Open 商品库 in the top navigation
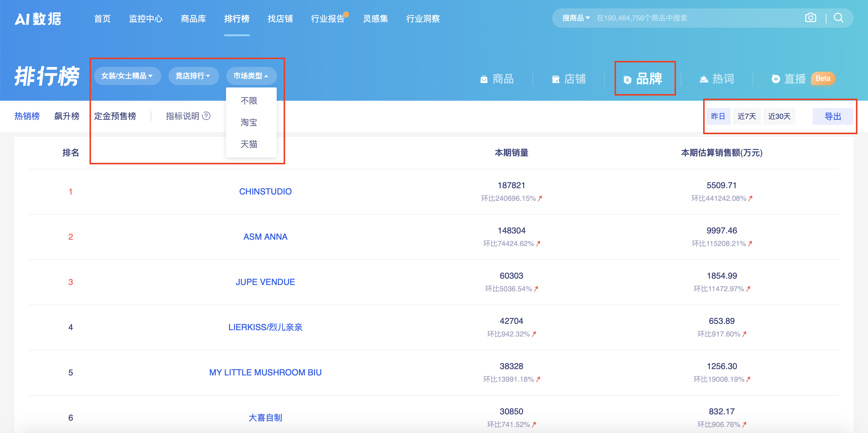This screenshot has height=433, width=868. tap(193, 19)
